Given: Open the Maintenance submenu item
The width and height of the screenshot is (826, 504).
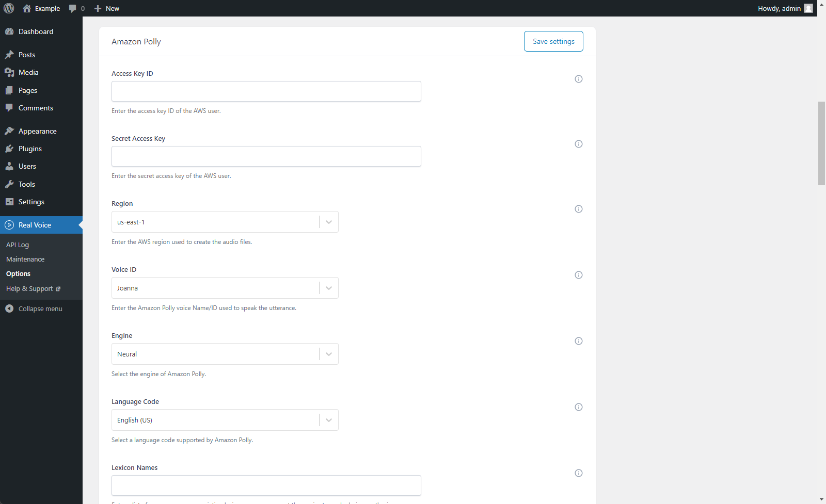Looking at the screenshot, I should (25, 259).
